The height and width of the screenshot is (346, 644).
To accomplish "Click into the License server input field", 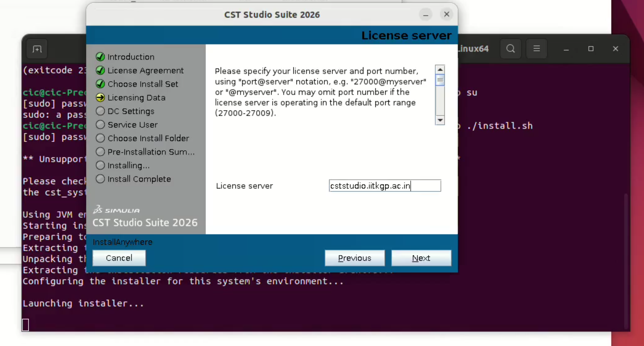I will pos(385,186).
